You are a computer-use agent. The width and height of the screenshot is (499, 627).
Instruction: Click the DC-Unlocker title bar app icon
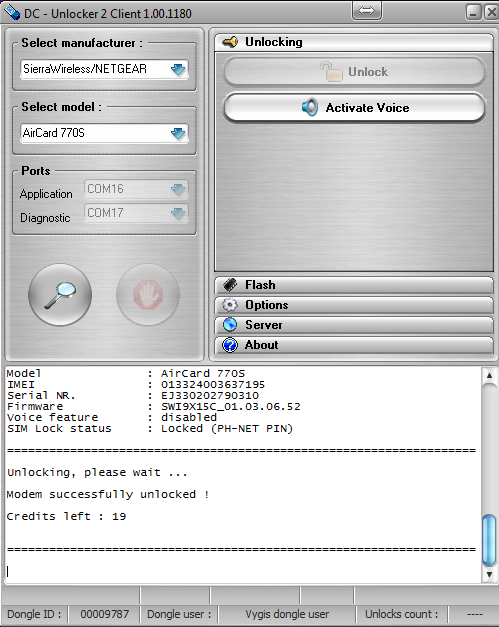(x=11, y=12)
